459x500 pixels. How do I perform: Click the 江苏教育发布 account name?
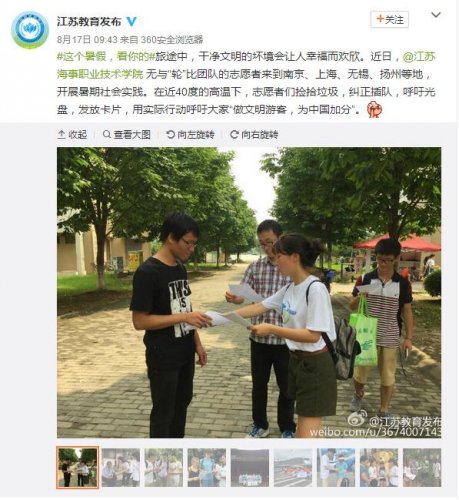(89, 22)
